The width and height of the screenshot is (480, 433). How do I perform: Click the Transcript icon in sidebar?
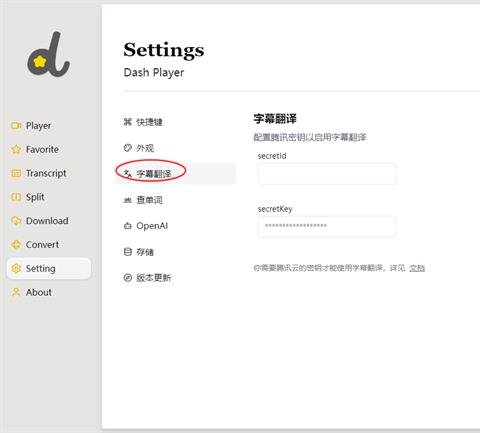[16, 173]
